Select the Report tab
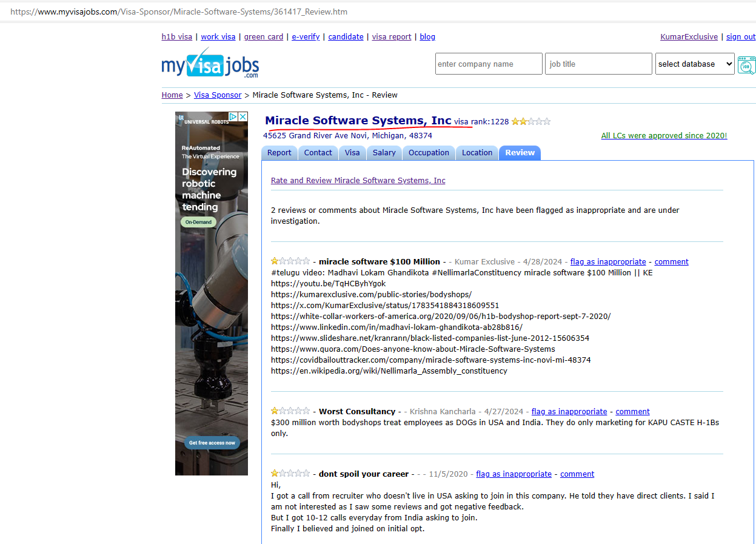This screenshot has height=544, width=756. [x=279, y=153]
